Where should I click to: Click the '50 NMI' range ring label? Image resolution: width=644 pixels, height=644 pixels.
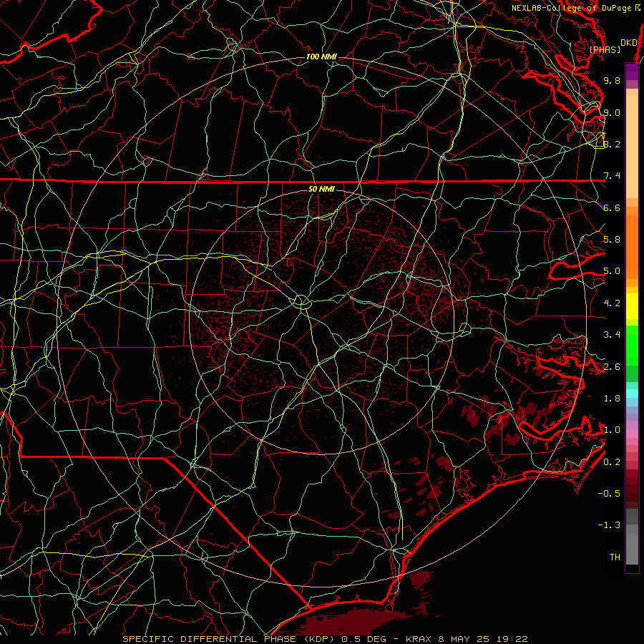[x=321, y=189]
